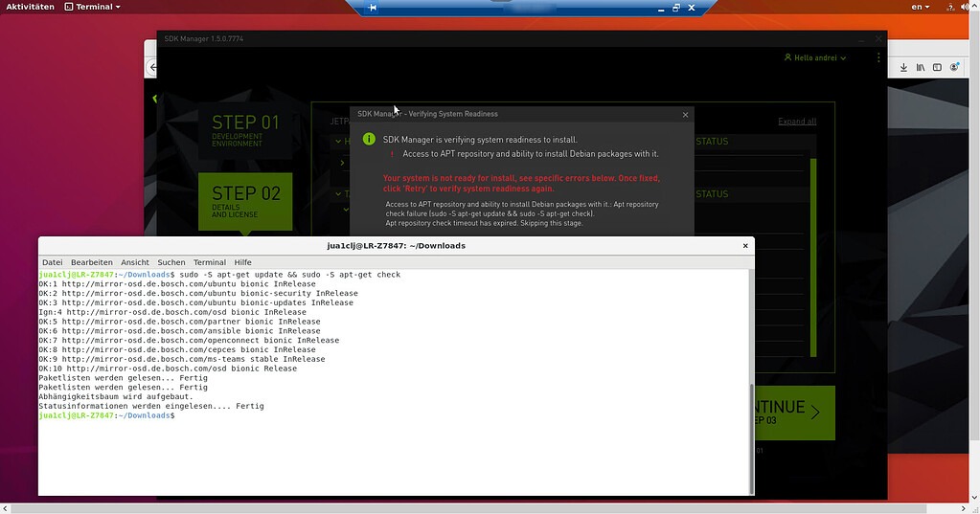The image size is (980, 514).
Task: Toggle the browser sidebar icon
Action: pyautogui.click(x=937, y=67)
